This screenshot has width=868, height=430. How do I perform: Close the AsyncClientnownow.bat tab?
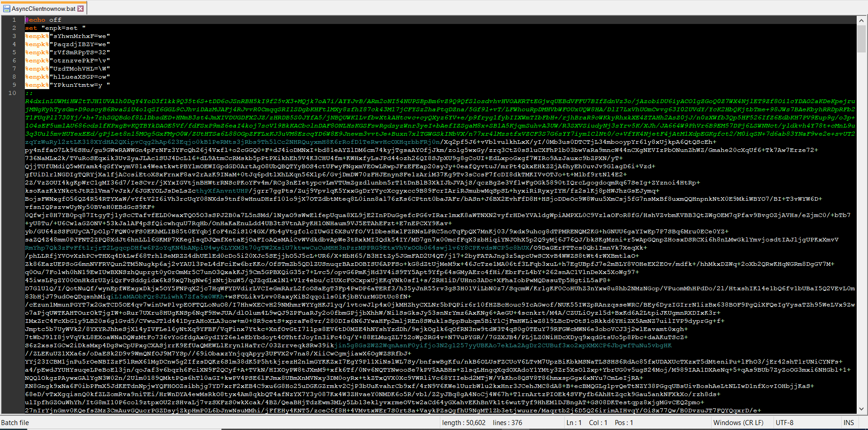80,9
